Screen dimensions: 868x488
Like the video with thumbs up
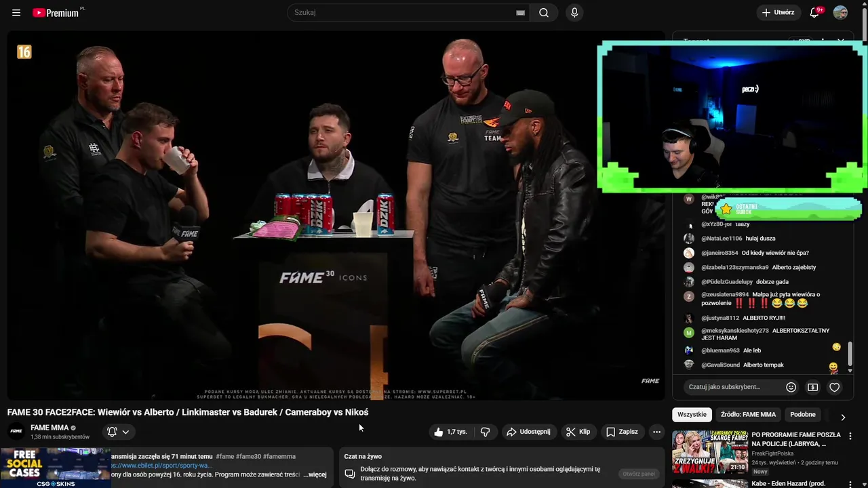click(x=450, y=432)
